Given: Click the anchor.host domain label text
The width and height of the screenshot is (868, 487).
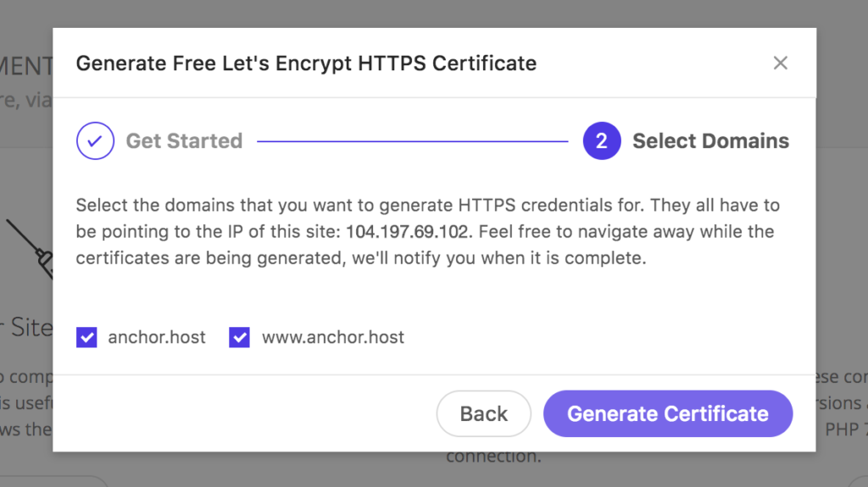Looking at the screenshot, I should 157,337.
